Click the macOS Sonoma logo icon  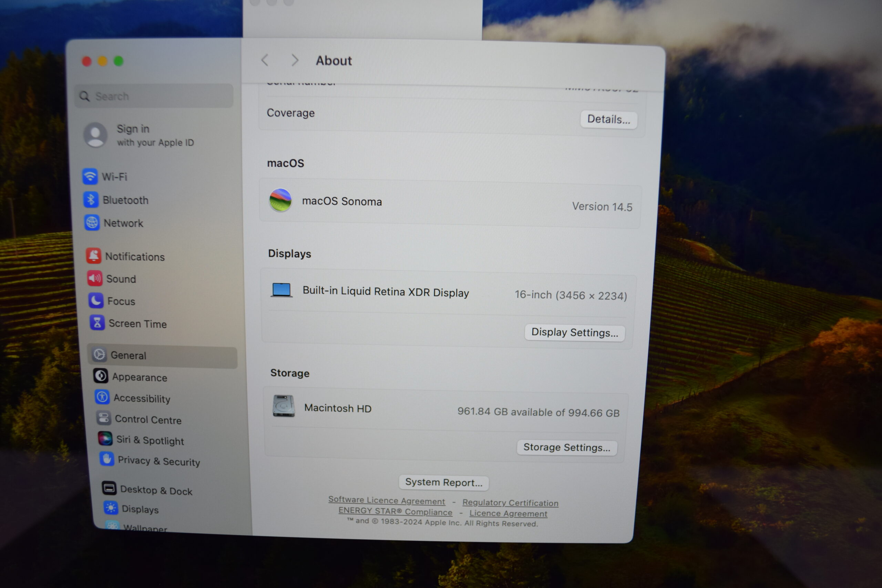click(x=280, y=200)
